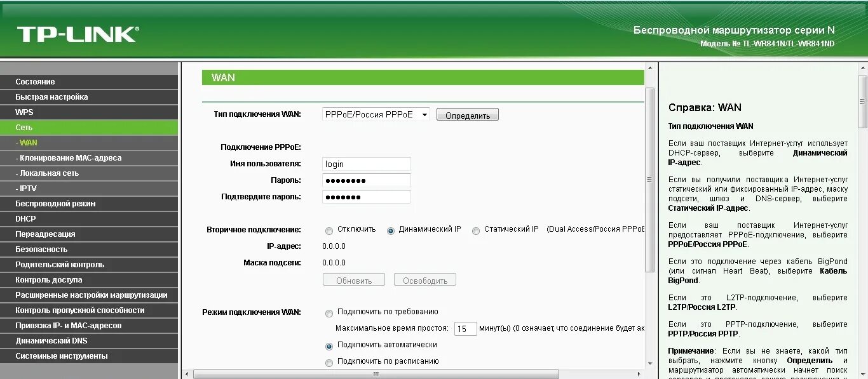Click main panel horizontal scrollbar thumb
Screen dimensions: 868x379
[376, 375]
